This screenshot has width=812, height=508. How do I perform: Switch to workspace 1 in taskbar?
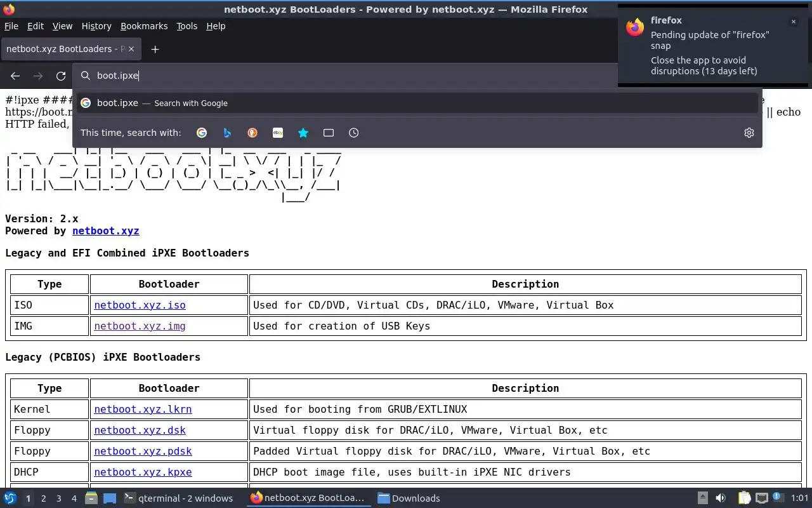(28, 498)
